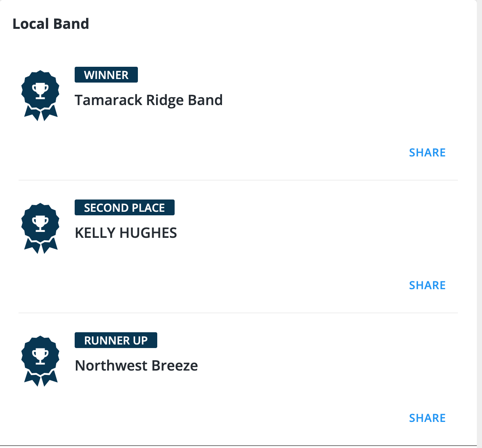The height and width of the screenshot is (448, 482).
Task: Click the SECOND PLACE badge label
Action: pyautogui.click(x=124, y=207)
